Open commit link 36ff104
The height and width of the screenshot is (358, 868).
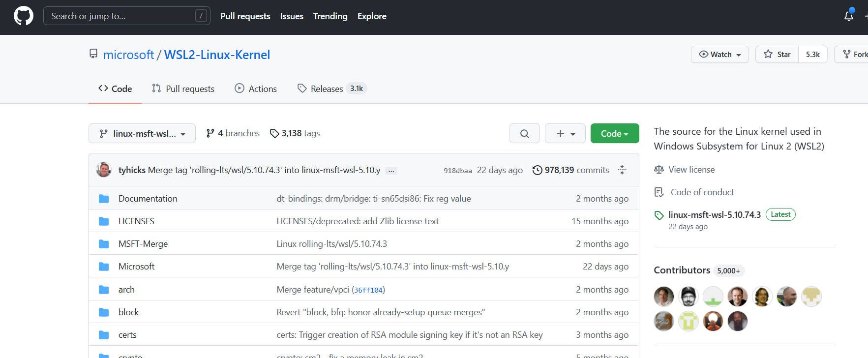(x=368, y=290)
